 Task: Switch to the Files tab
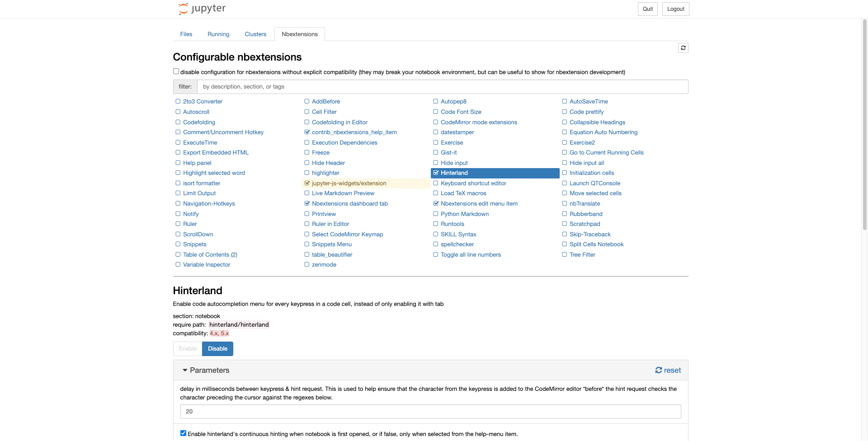click(186, 34)
